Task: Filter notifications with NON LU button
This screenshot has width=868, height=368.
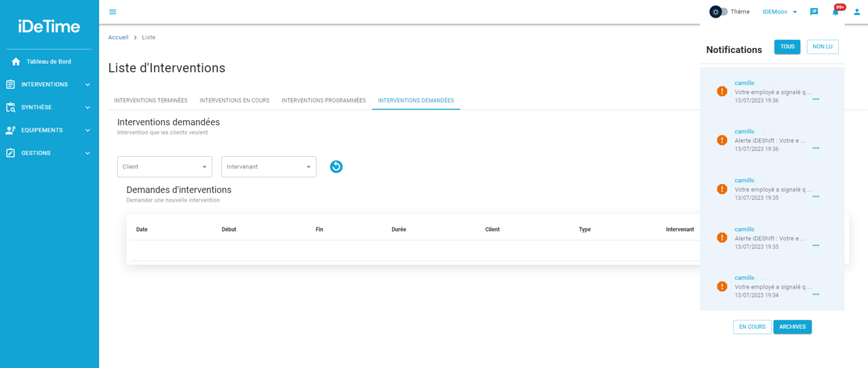Action: point(823,47)
